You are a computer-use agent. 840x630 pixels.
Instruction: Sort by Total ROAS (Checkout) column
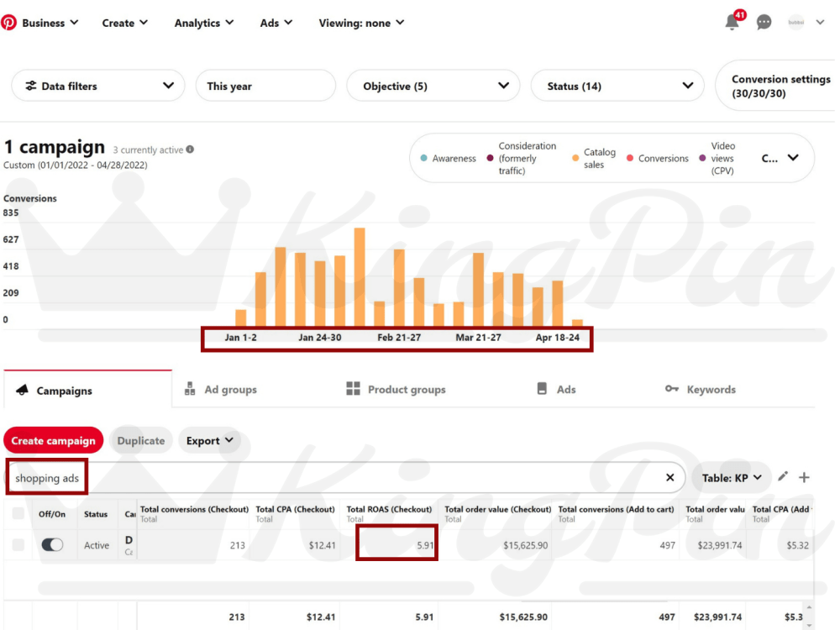tap(389, 513)
